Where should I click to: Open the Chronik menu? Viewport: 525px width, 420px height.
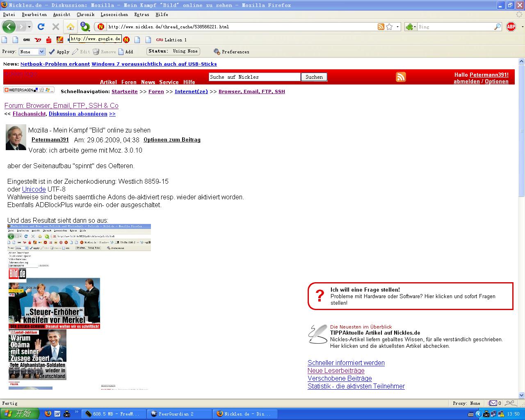click(x=85, y=14)
